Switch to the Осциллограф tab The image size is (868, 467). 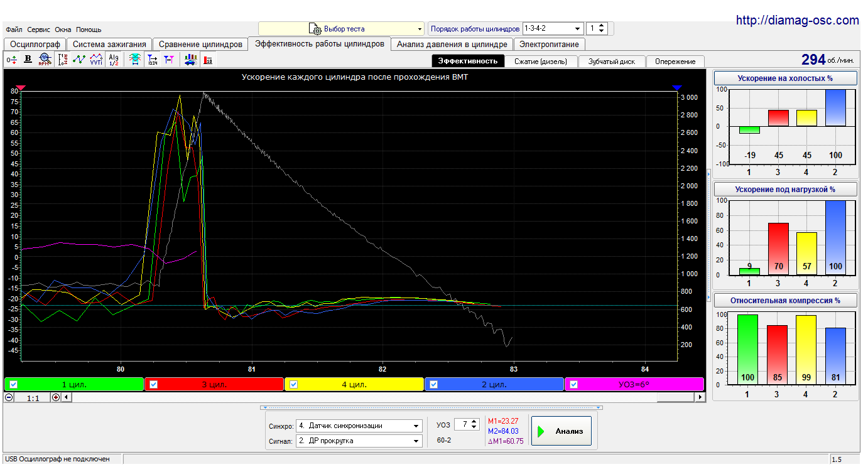[x=35, y=45]
